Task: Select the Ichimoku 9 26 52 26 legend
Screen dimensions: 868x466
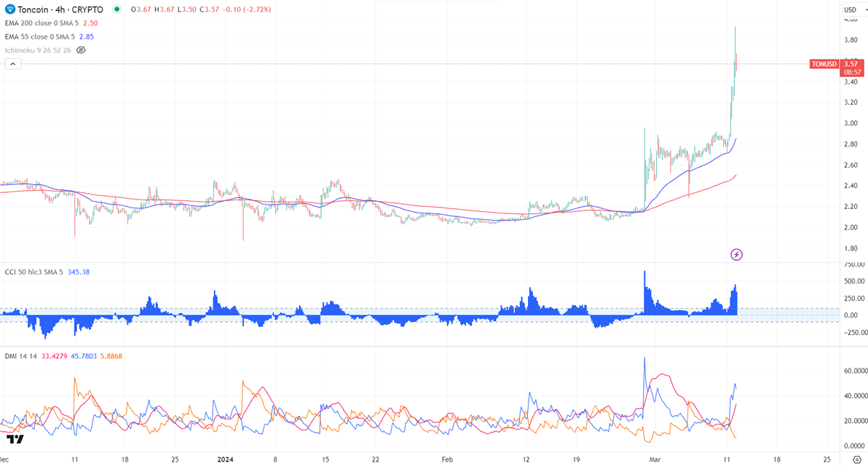Action: tap(38, 50)
